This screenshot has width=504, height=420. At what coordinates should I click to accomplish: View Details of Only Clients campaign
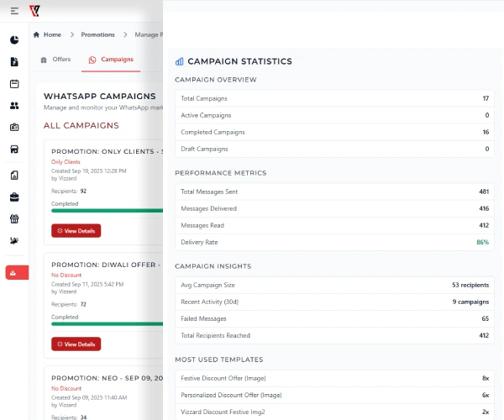pos(76,230)
